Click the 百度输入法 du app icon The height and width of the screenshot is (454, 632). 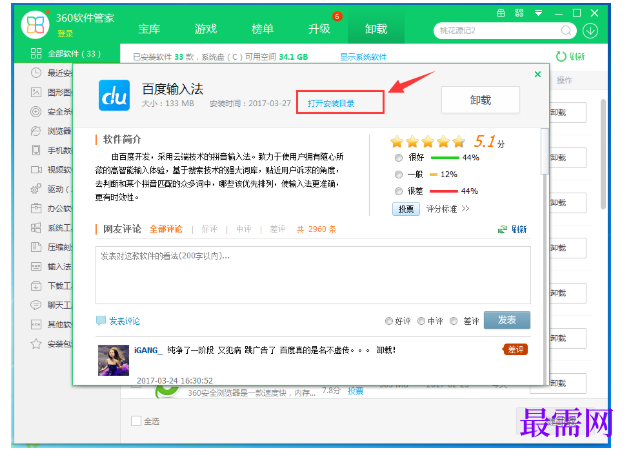pos(114,95)
